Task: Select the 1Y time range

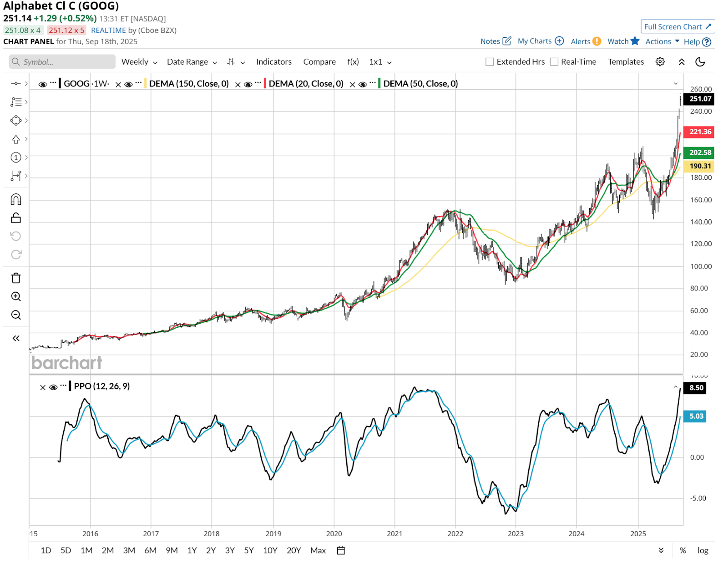Action: pos(192,550)
